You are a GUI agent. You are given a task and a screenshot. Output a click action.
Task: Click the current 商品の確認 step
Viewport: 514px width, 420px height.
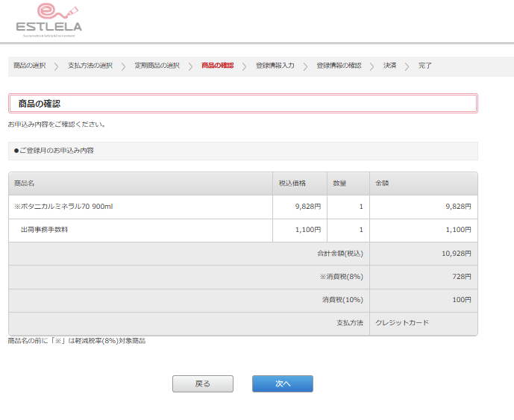tap(217, 66)
